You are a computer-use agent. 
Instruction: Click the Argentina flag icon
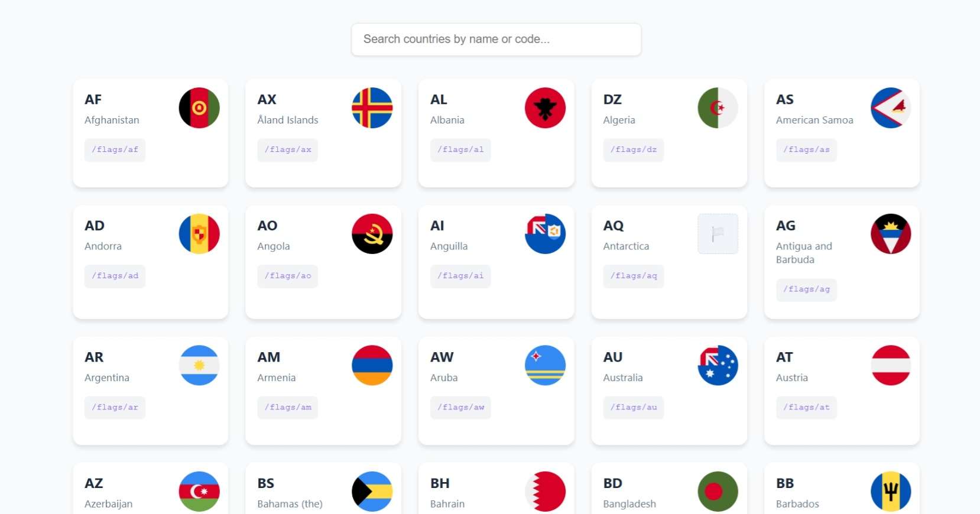pos(199,366)
